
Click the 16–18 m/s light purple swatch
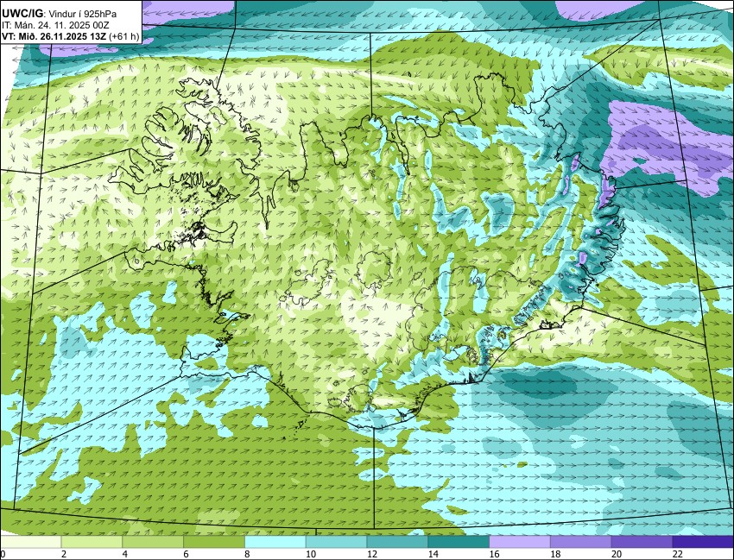coord(520,542)
